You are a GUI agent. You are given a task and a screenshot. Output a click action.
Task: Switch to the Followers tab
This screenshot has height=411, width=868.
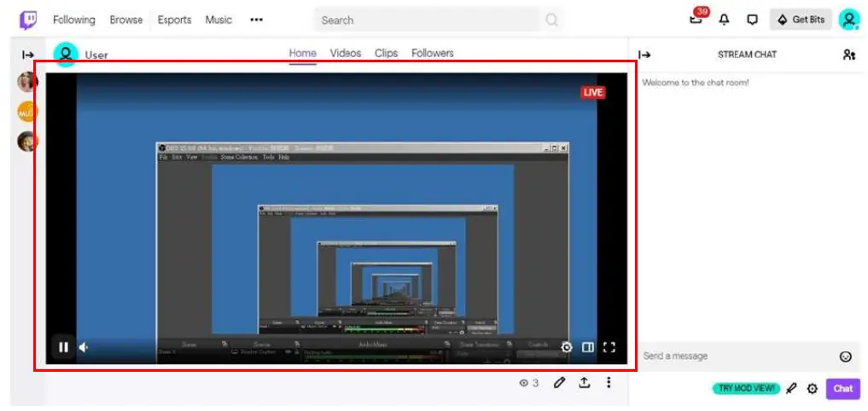click(x=433, y=53)
